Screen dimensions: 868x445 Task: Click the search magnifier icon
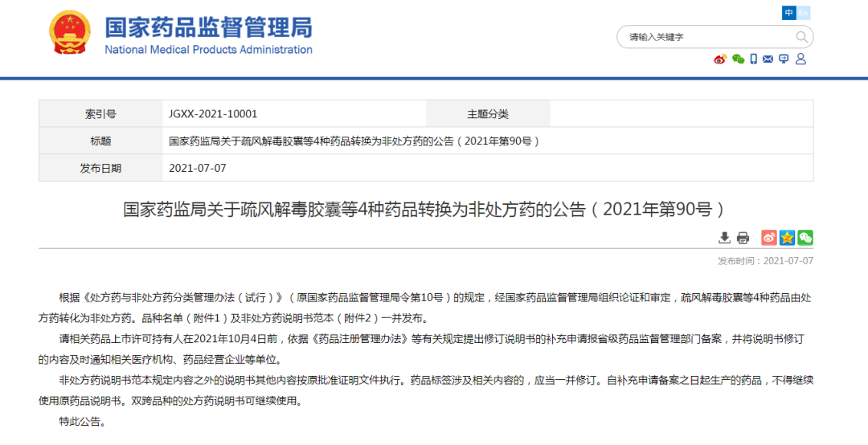[801, 37]
